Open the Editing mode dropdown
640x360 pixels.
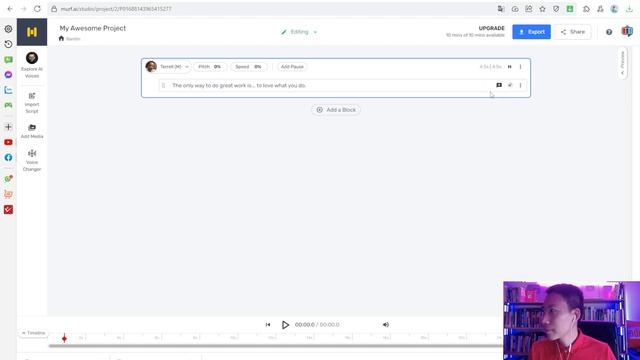299,32
